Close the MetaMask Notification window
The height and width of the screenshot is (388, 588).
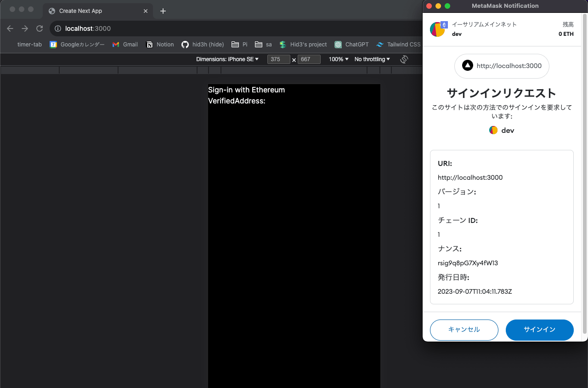[429, 6]
